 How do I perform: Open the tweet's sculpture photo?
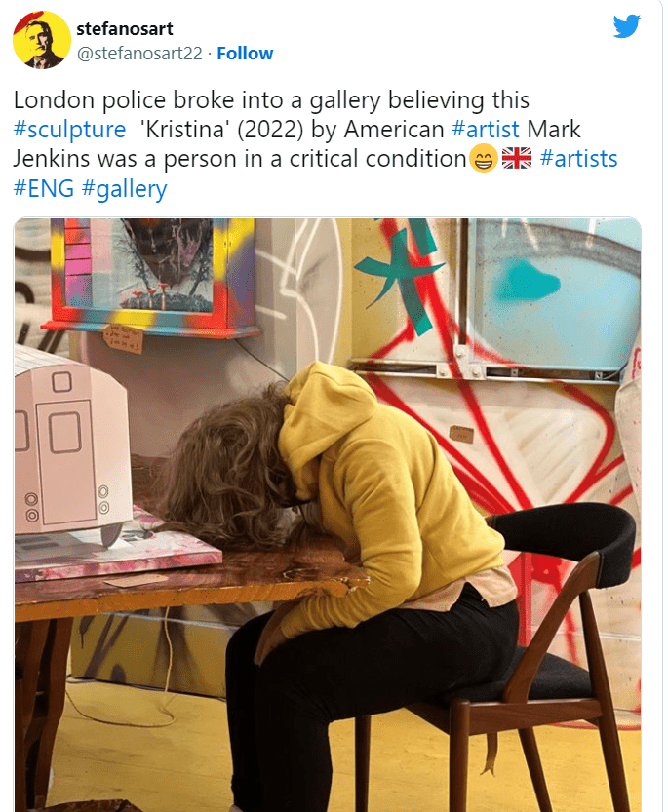click(x=328, y=515)
